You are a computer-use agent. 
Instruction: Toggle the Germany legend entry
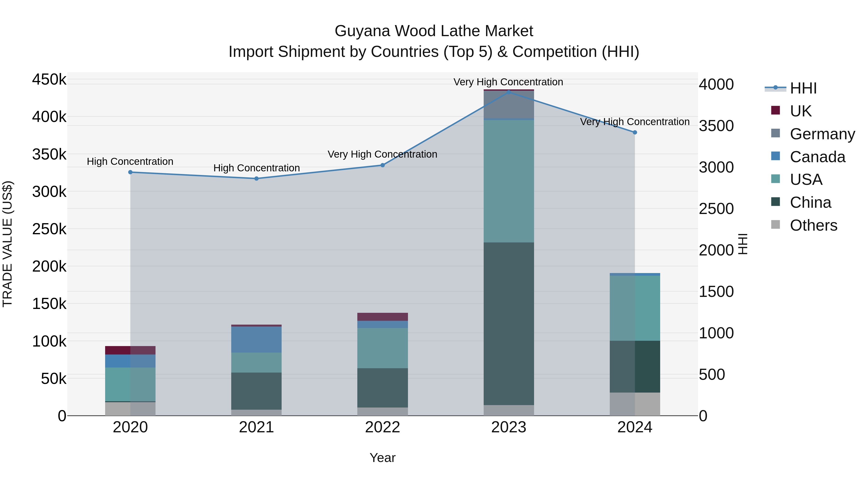[x=813, y=134]
